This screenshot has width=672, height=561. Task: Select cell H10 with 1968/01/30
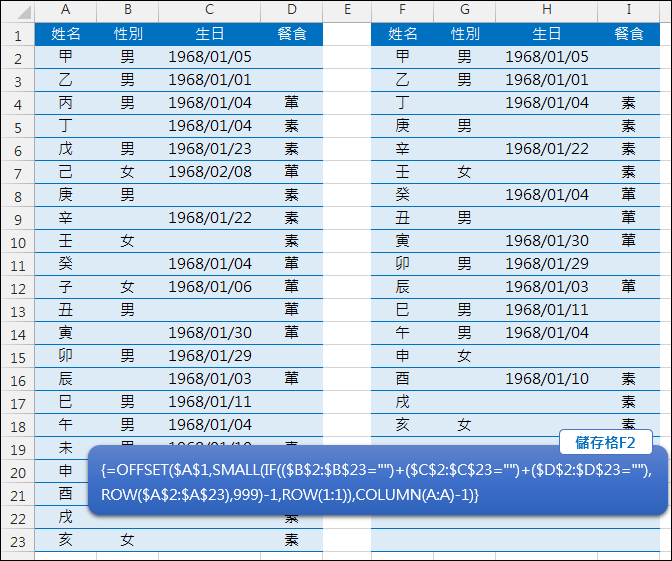click(x=547, y=241)
